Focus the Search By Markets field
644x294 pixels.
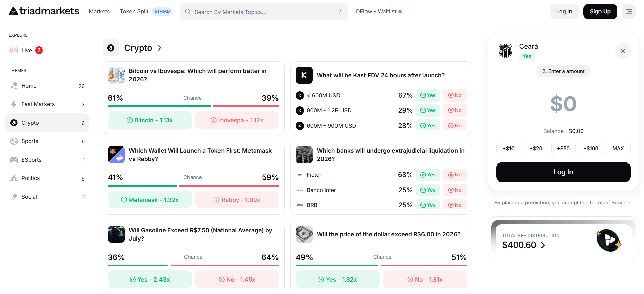point(264,12)
